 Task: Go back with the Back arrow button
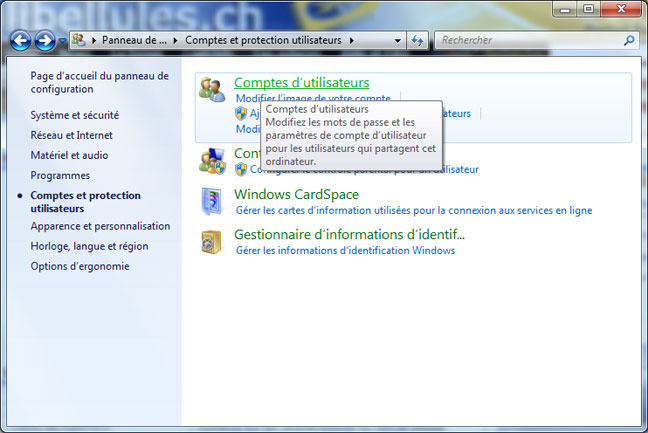(20, 41)
